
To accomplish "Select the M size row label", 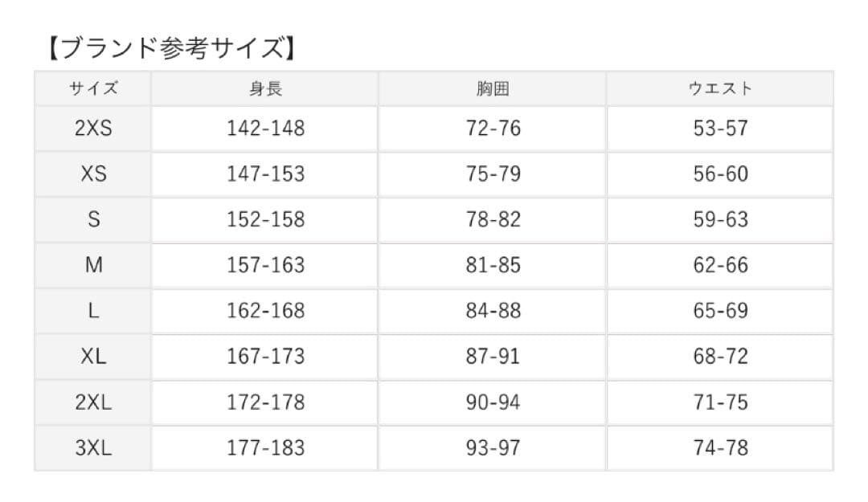I will tap(93, 265).
